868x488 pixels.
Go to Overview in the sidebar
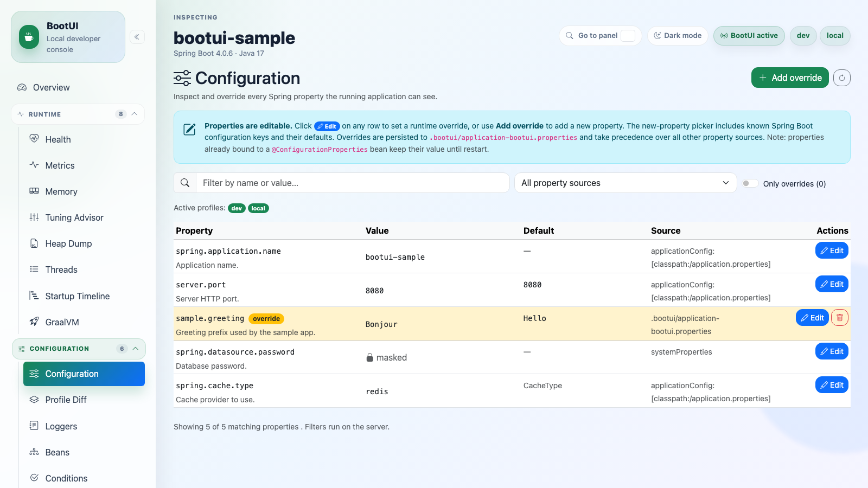point(78,87)
